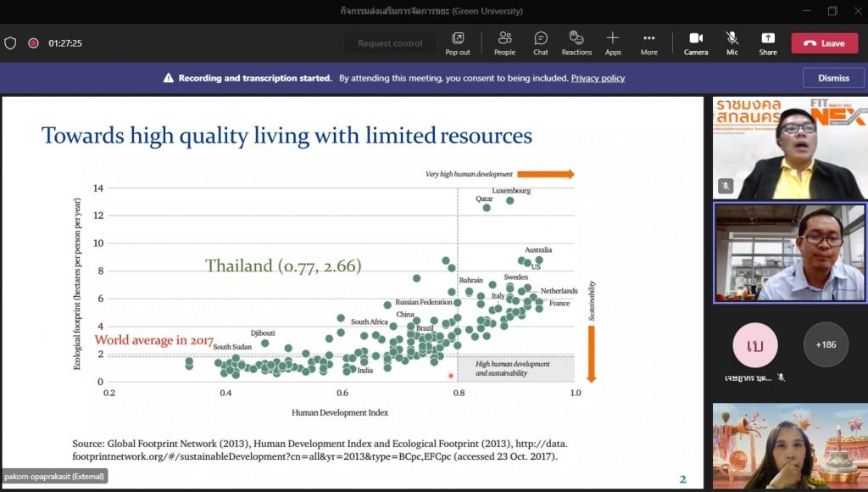Viewport: 868px width, 492px height.
Task: Open the People participants panel
Action: click(504, 42)
